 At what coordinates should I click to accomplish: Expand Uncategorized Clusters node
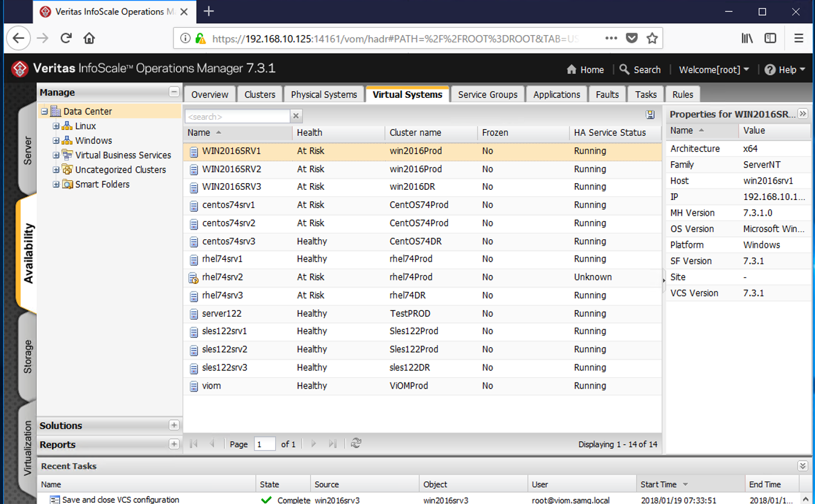pos(56,170)
